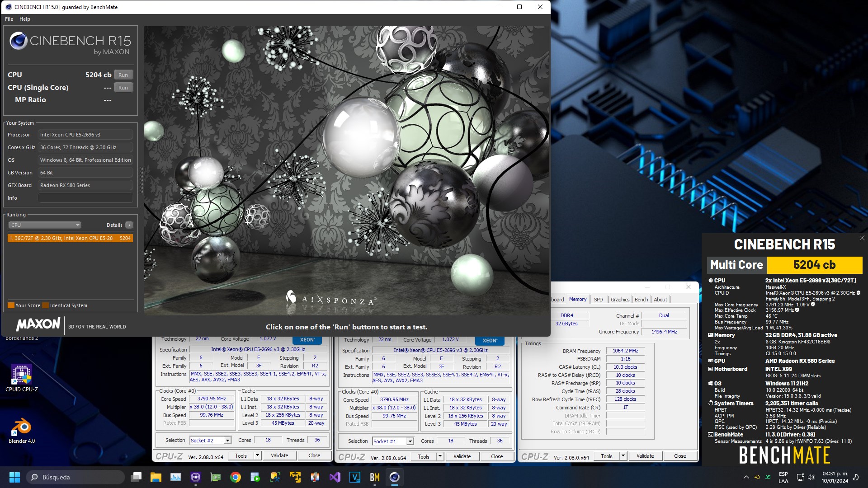Dismiss the BenchMate result panel with its X
The height and width of the screenshot is (488, 868).
pos(862,238)
